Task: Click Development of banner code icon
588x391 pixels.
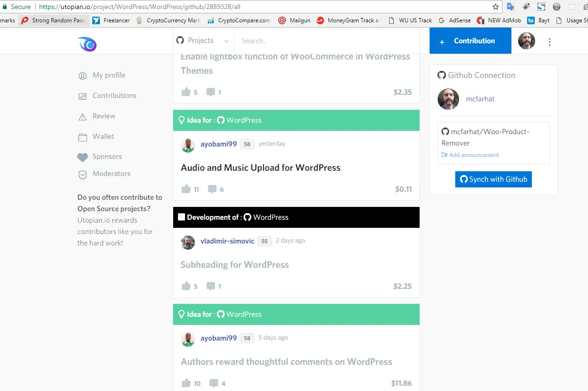Action: coord(181,217)
